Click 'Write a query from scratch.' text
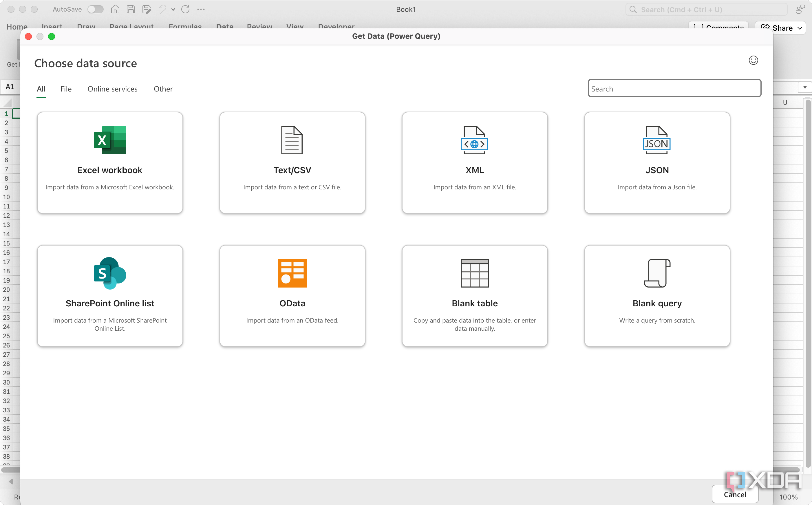 657,321
